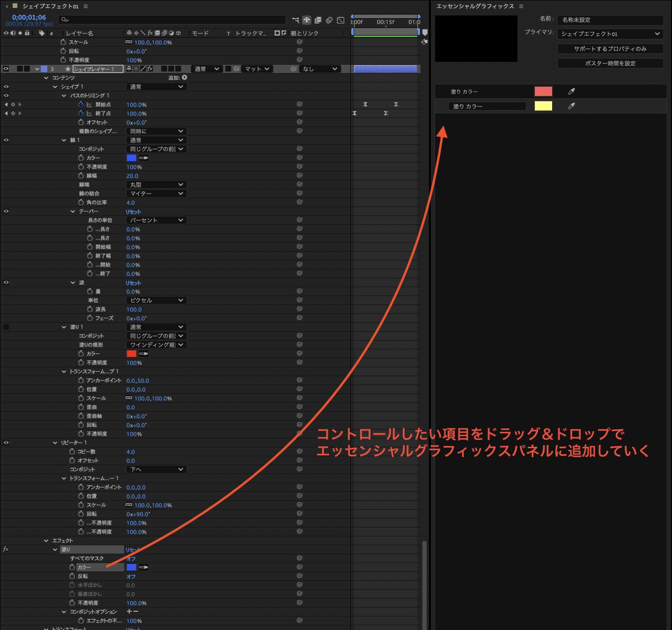Open the エッセンシャルグラフィックス panel menu icon

[x=521, y=6]
